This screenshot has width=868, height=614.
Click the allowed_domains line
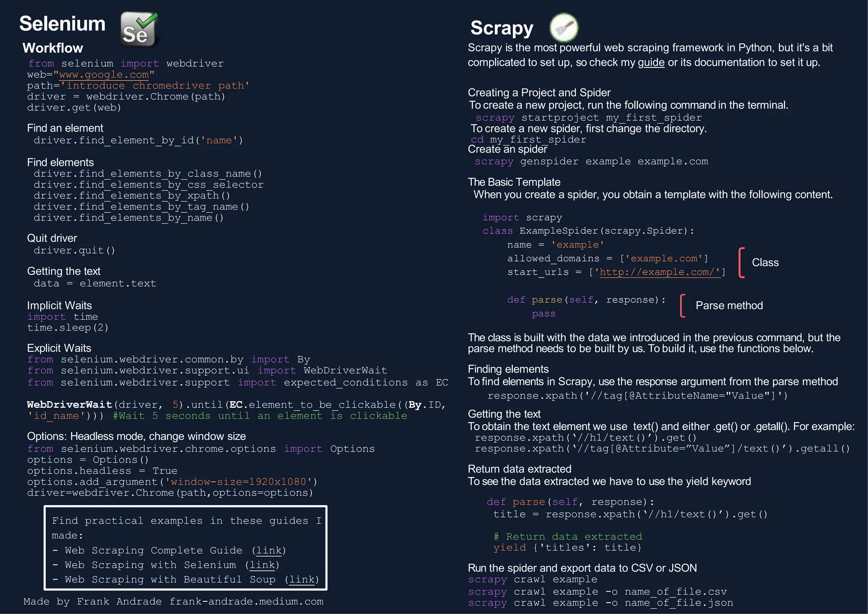tap(608, 258)
